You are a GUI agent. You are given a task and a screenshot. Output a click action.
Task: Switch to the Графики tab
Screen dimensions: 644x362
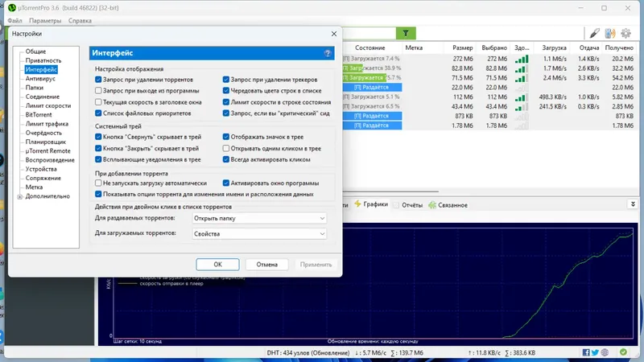tap(371, 204)
